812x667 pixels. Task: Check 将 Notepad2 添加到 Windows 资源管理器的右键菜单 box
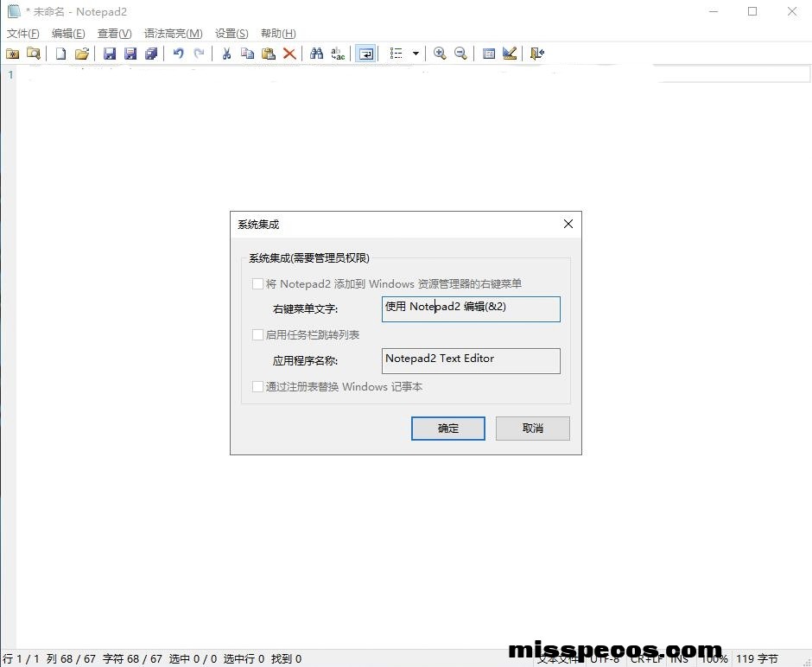click(x=257, y=283)
